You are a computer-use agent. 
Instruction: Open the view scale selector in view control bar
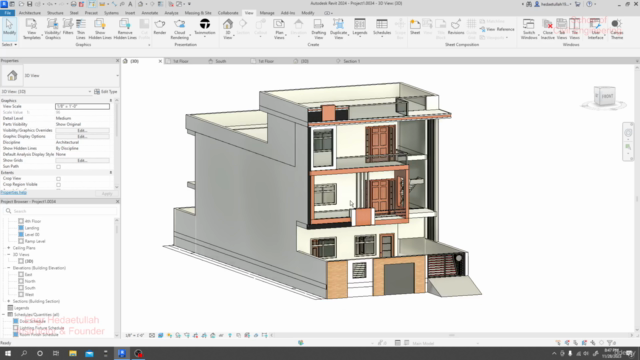[x=135, y=335]
